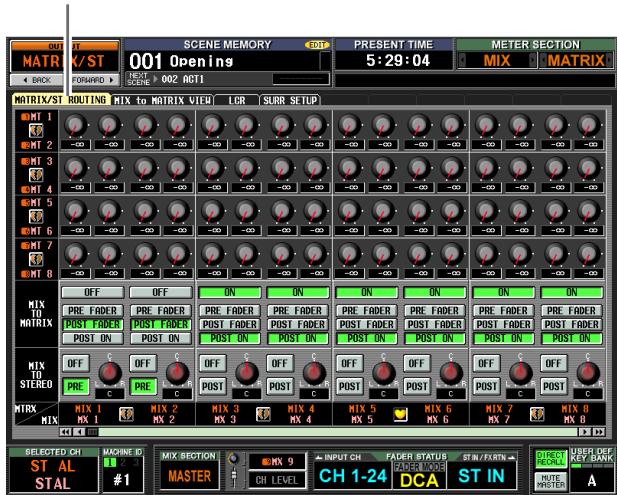
Task: Toggle MT 7/MT 8 pair heart icon
Action: coord(36,259)
